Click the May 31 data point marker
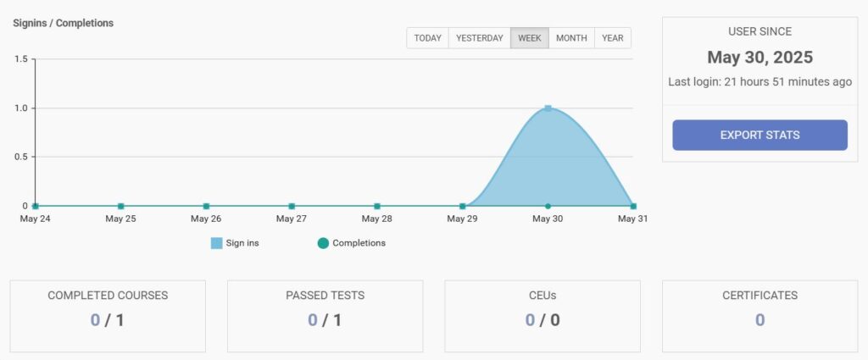 click(x=633, y=206)
